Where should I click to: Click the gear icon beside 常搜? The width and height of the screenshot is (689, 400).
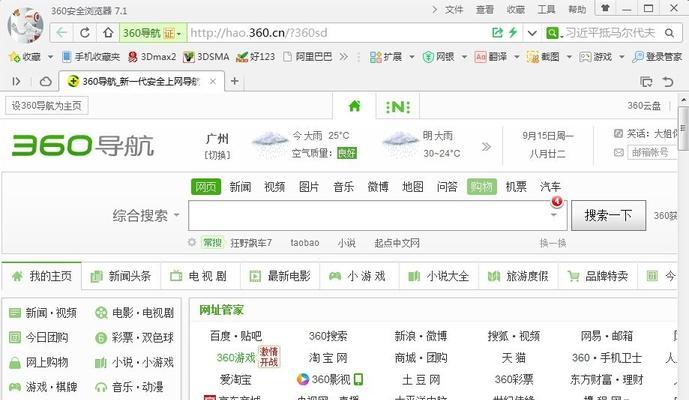(192, 242)
